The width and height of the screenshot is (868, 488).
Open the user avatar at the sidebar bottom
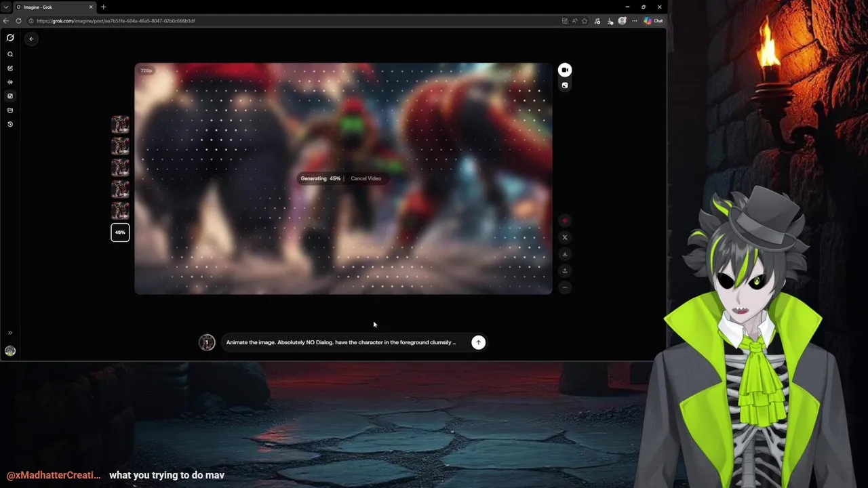(10, 351)
